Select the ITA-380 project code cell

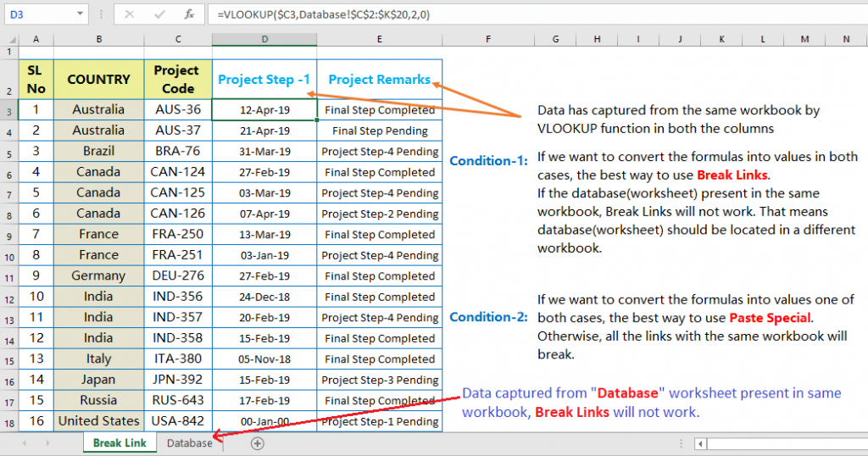(x=178, y=359)
